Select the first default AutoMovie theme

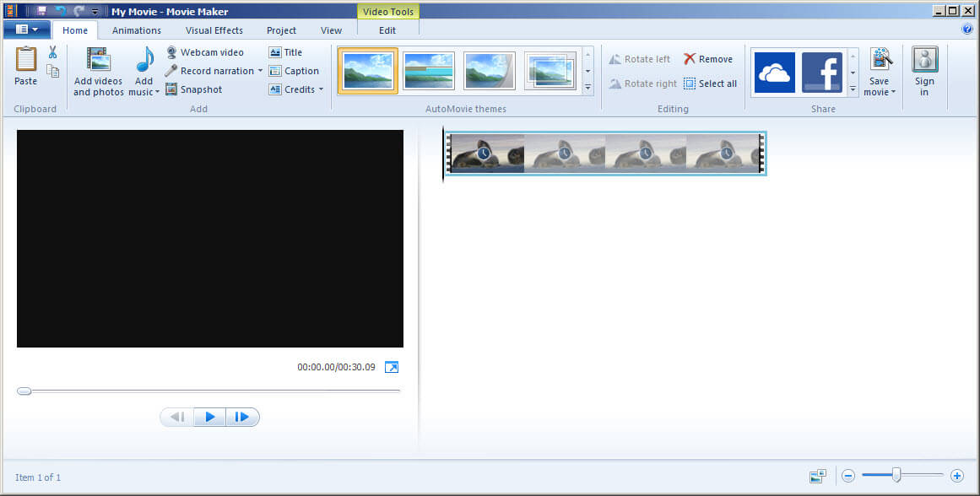(368, 71)
